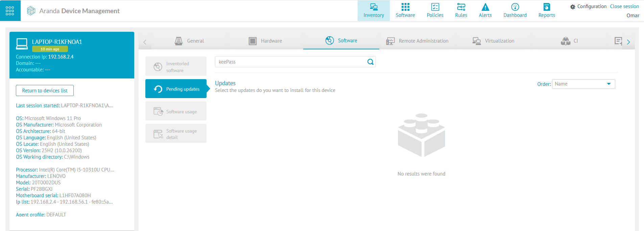Switch to the Hardware tab
644x231 pixels.
tap(265, 41)
